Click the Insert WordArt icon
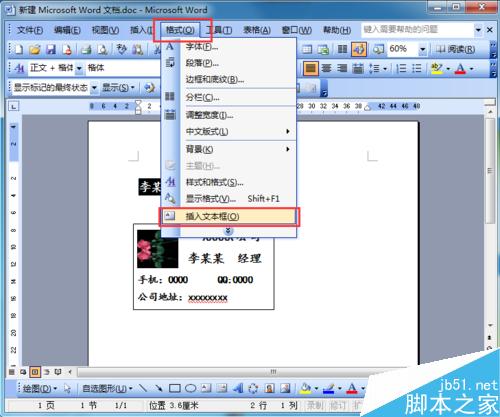 pos(238,388)
